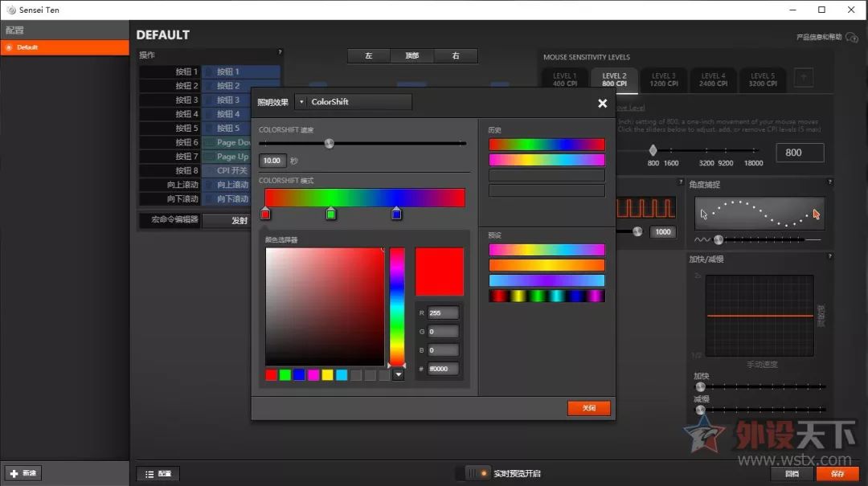Image resolution: width=868 pixels, height=486 pixels.
Task: Add a new CPI level plus button
Action: click(803, 77)
